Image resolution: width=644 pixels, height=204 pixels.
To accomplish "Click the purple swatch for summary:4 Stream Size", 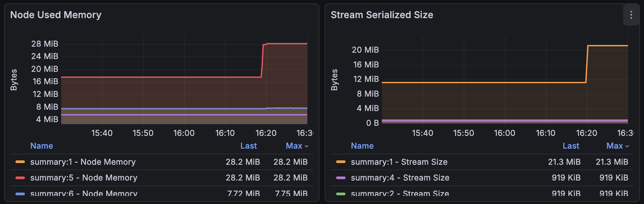I will click(341, 178).
